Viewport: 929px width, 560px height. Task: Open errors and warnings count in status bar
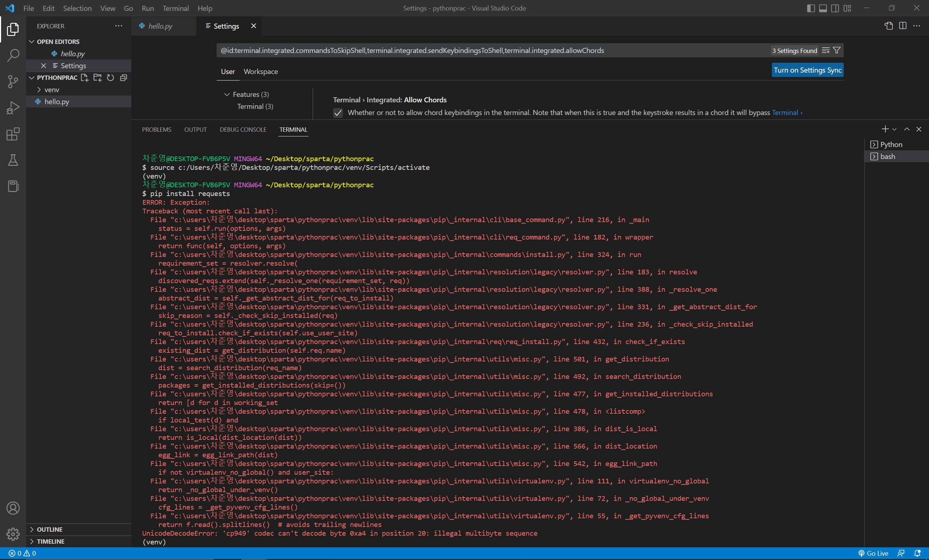(x=22, y=553)
